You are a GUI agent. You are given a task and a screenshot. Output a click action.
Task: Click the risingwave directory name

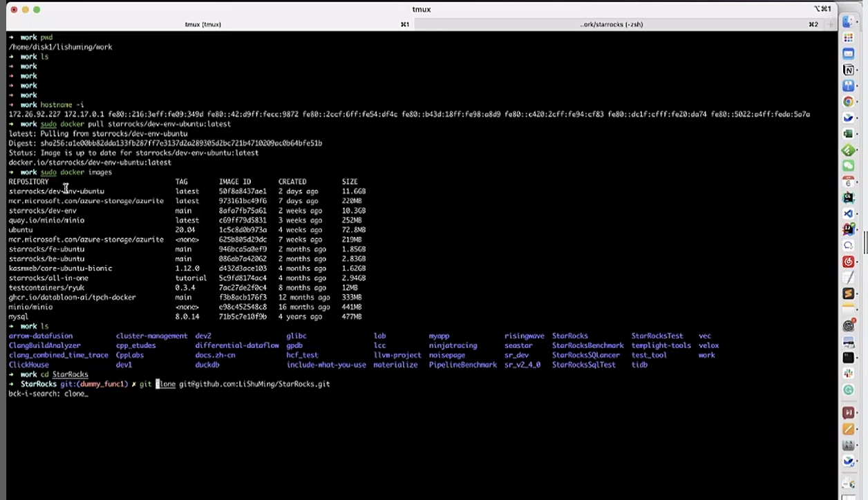(x=525, y=336)
